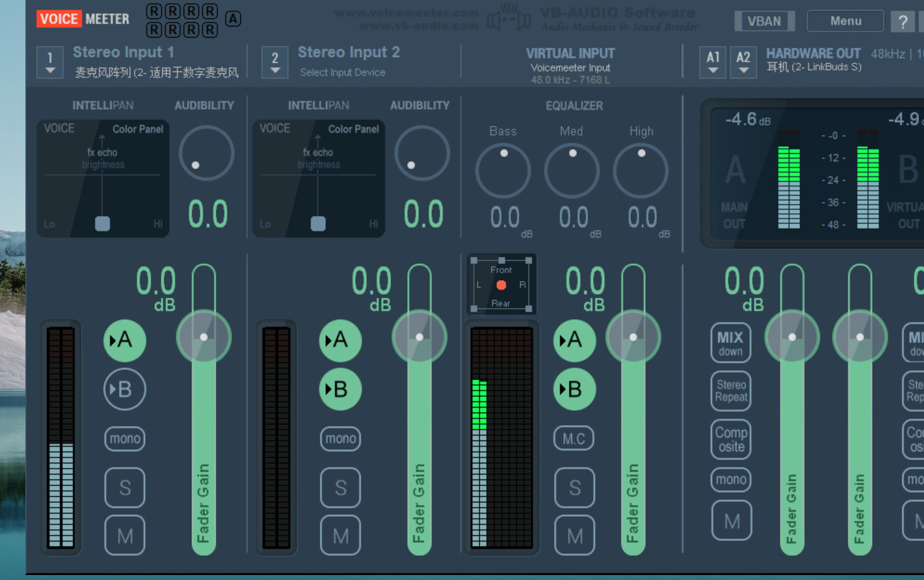This screenshot has width=924, height=580.
Task: Click the Stereo Input 1 Intellipan pad handle
Action: pyautogui.click(x=102, y=223)
